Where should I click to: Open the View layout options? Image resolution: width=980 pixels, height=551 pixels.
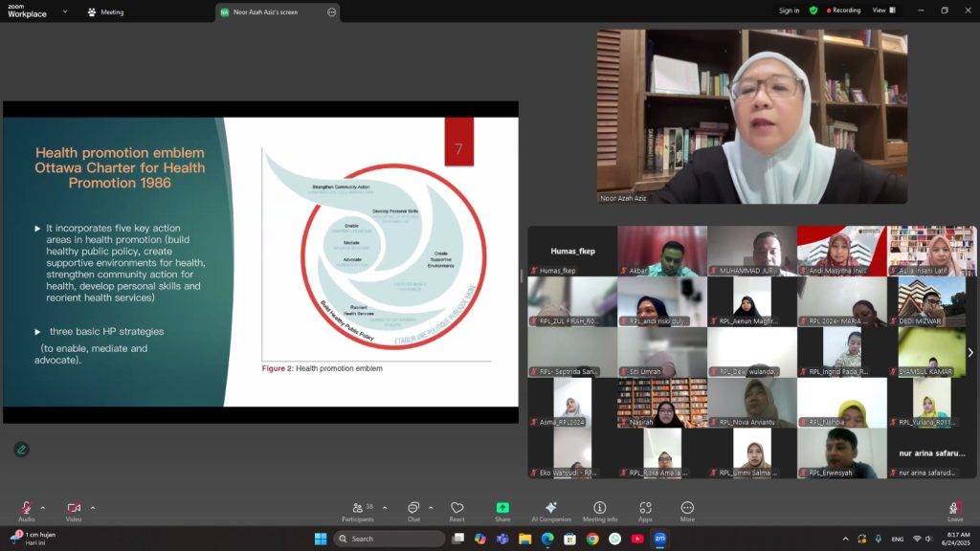(x=883, y=11)
